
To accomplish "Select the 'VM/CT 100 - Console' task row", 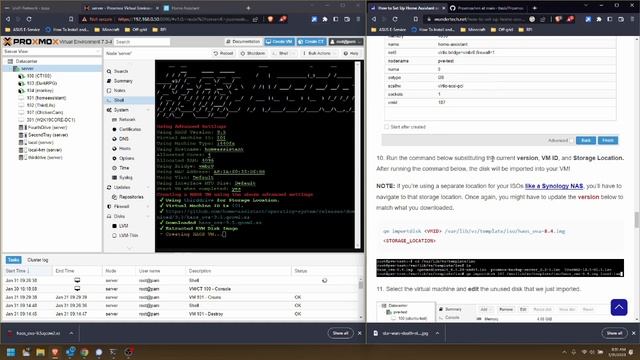I will (x=181, y=289).
